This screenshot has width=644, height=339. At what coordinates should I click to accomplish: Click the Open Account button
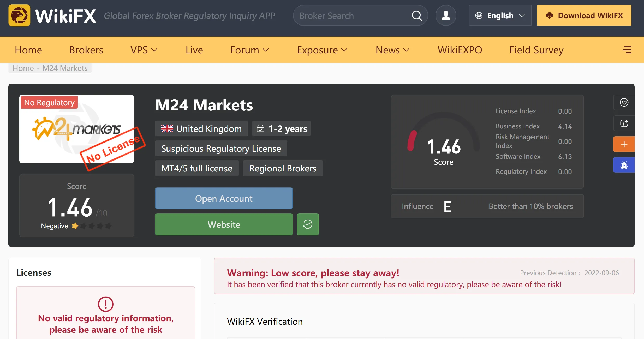coord(224,198)
